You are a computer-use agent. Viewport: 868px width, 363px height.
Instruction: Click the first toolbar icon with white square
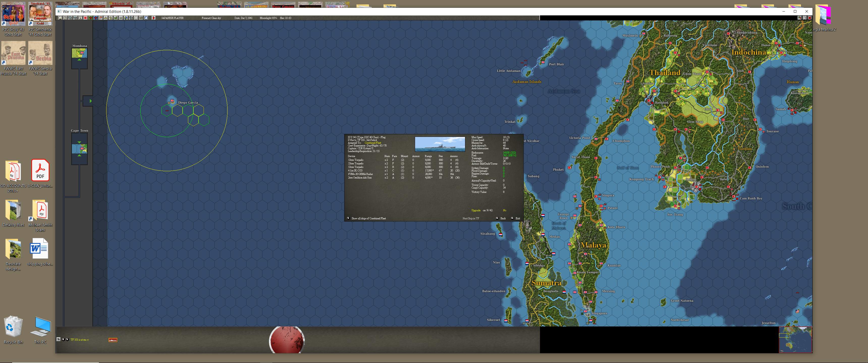tap(60, 18)
